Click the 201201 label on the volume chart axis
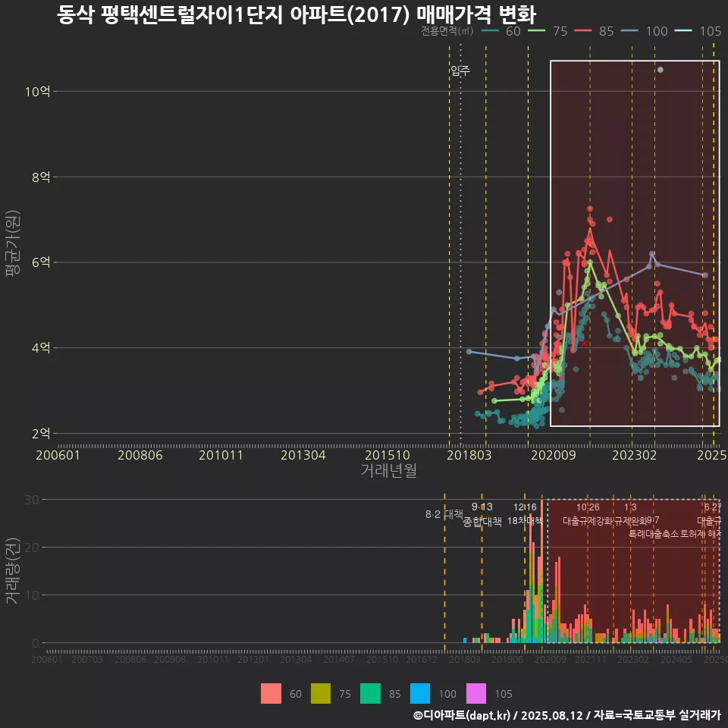The width and height of the screenshot is (728, 728). click(x=253, y=659)
